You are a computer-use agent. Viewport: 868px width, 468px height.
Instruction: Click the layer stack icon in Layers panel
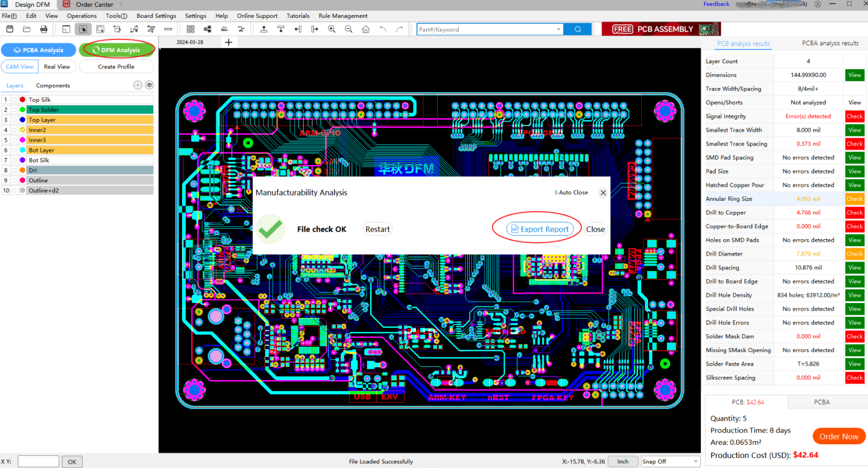click(149, 85)
